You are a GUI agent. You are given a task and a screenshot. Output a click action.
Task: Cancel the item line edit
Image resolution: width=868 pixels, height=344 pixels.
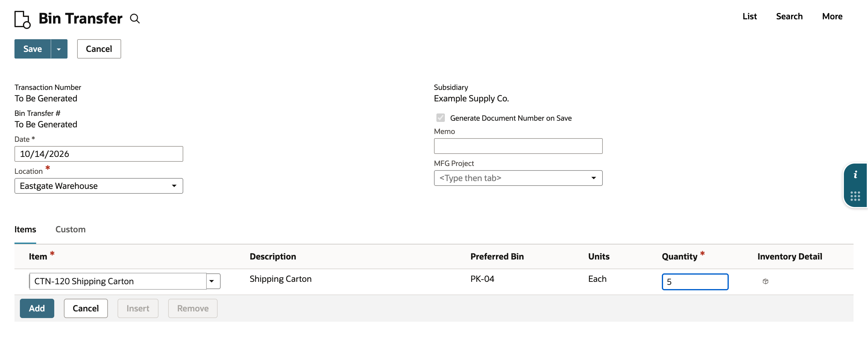[x=86, y=308]
